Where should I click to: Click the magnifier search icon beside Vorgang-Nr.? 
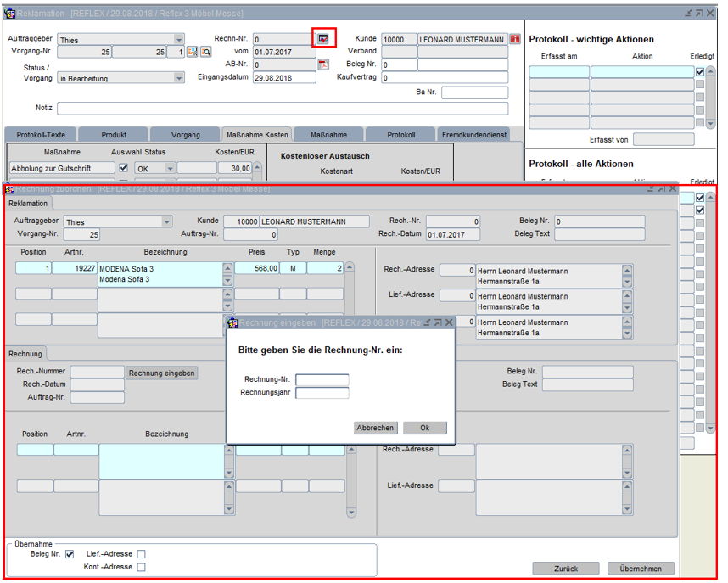[x=205, y=52]
